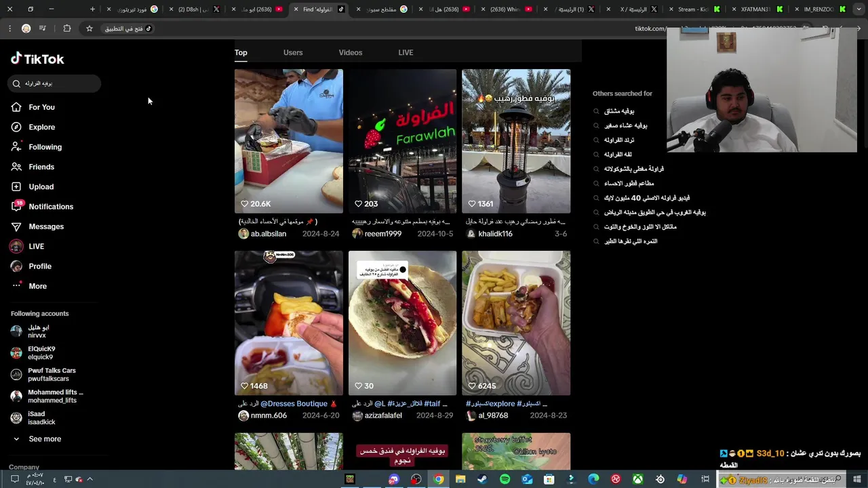This screenshot has width=868, height=488.
Task: Switch to the Videos tab
Action: [351, 52]
